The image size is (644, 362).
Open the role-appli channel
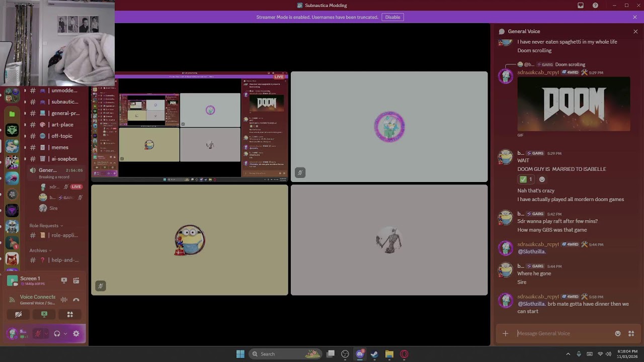(55, 235)
